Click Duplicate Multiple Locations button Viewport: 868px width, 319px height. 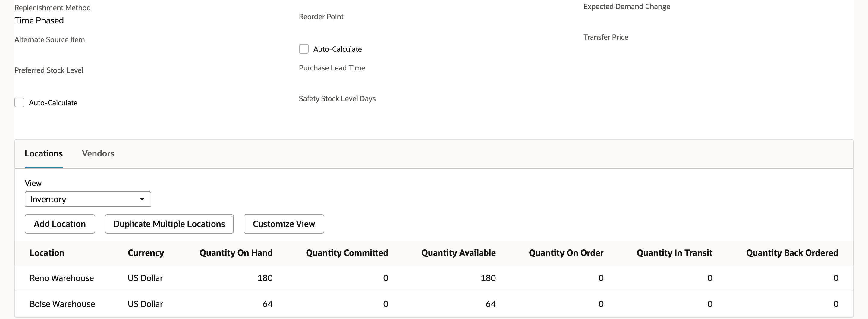click(x=169, y=224)
